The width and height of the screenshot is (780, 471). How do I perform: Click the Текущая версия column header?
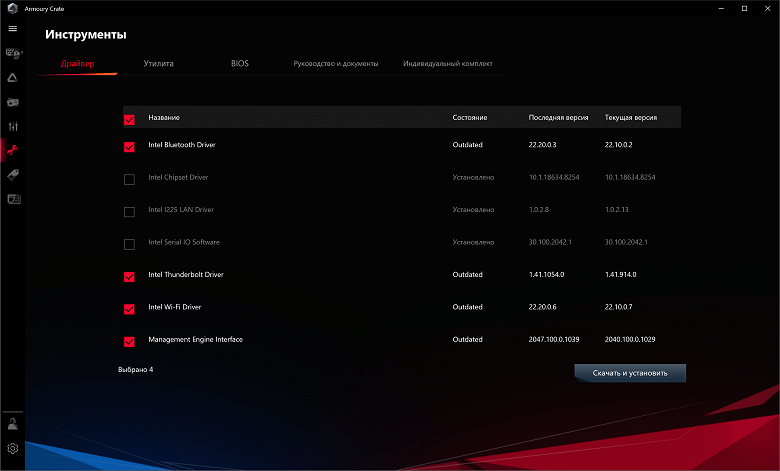631,117
